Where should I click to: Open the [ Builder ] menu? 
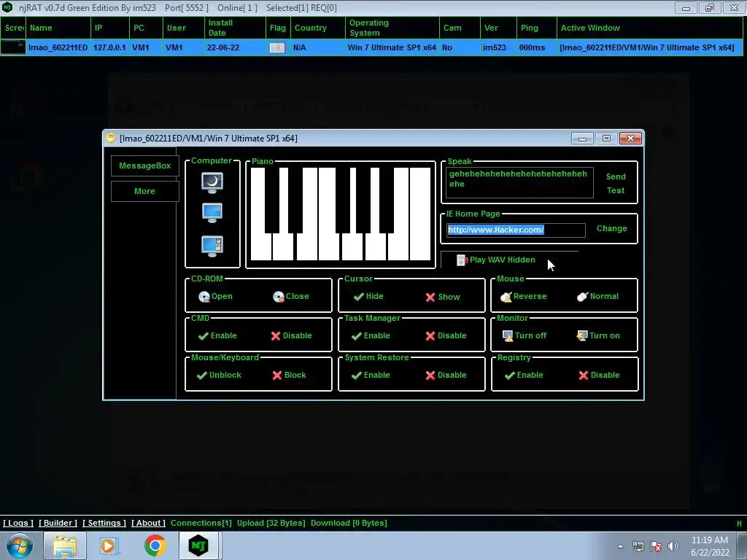tap(58, 523)
